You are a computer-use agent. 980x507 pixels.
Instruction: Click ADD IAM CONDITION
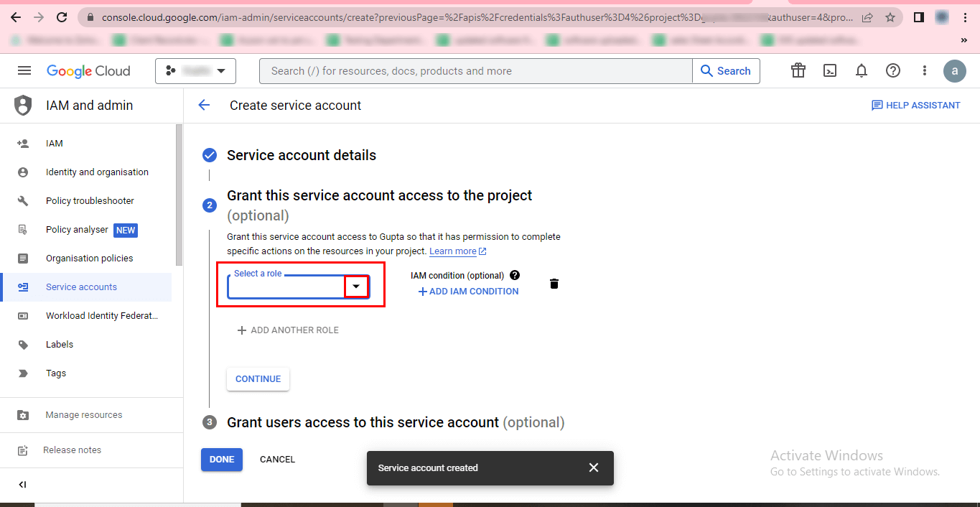click(468, 292)
